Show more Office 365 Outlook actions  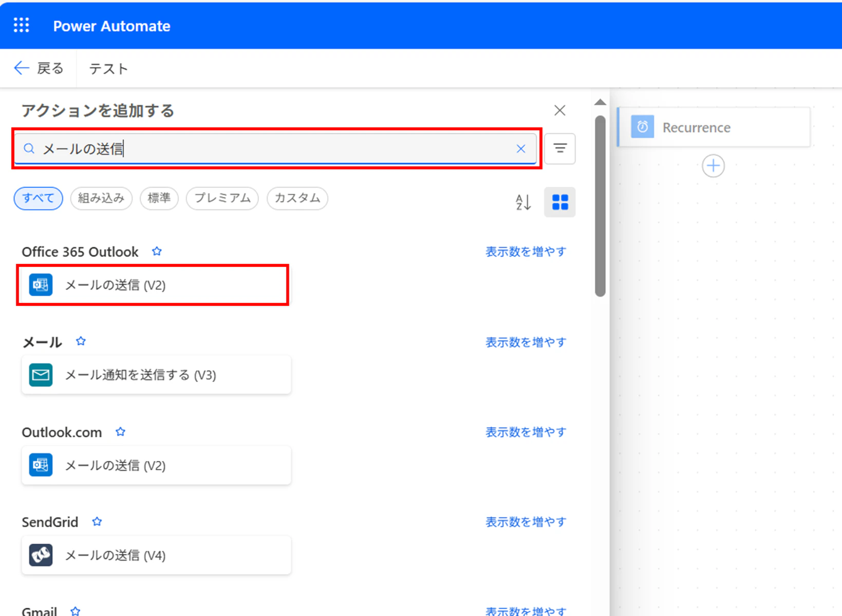pos(526,252)
